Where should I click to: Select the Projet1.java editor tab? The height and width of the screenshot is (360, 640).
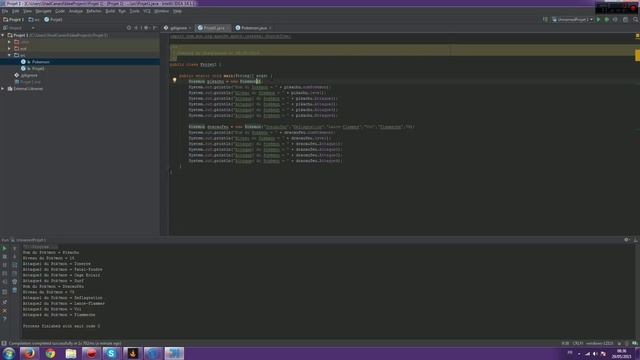point(213,28)
